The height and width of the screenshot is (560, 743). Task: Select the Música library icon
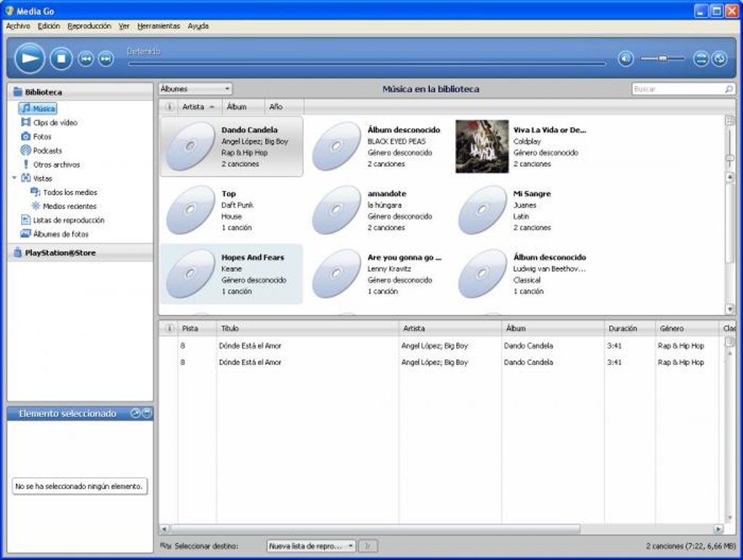tap(26, 109)
